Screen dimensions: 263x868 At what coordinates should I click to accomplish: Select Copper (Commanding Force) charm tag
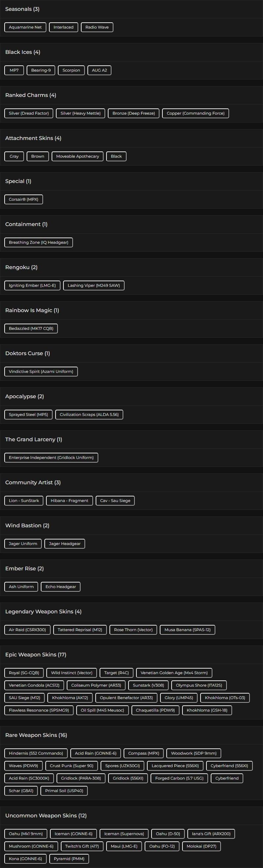click(196, 114)
